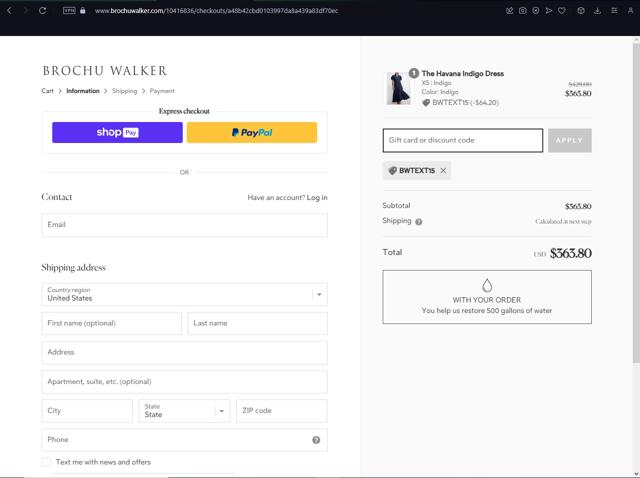Check out with PayPal button
Screen dimensions: 640x478
click(x=252, y=132)
